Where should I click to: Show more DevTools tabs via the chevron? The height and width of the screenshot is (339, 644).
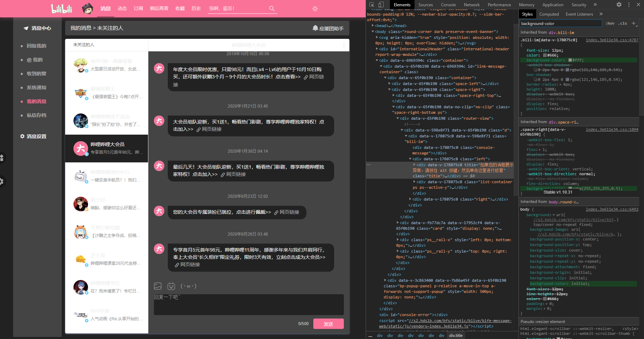click(595, 5)
